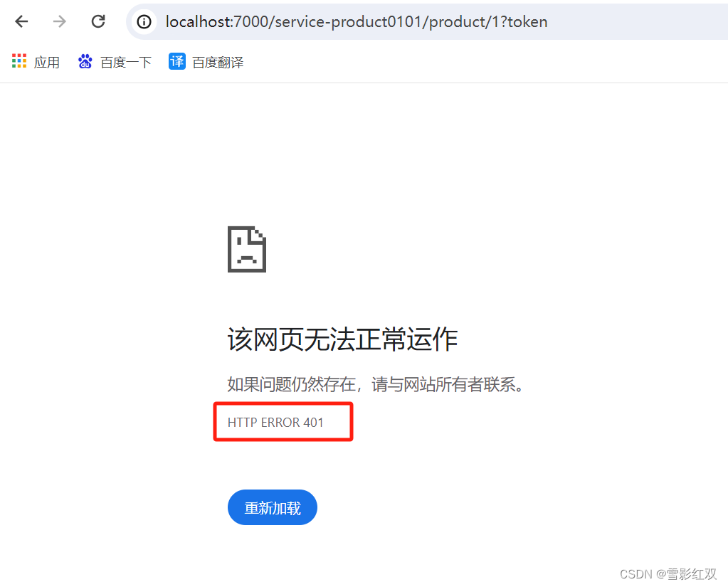This screenshot has height=587, width=728.
Task: Reload the page with the refresh icon
Action: tap(98, 21)
